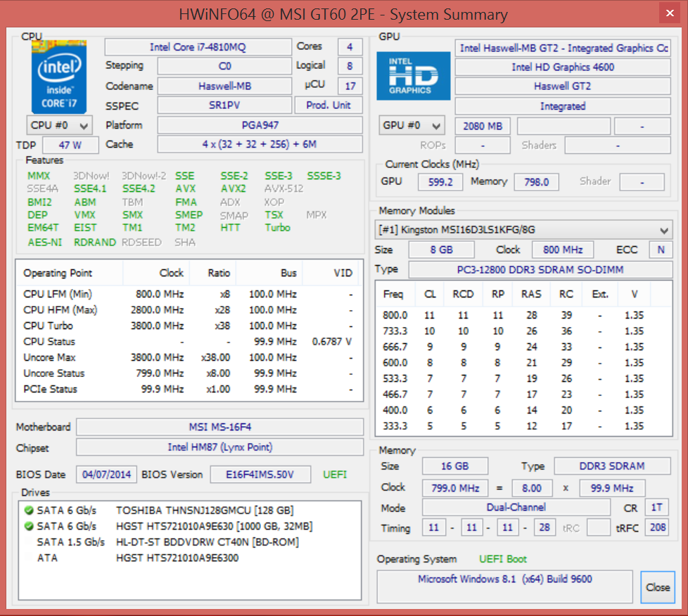Click the RAS column header
Viewport: 688px width, 616px height.
pos(531,294)
